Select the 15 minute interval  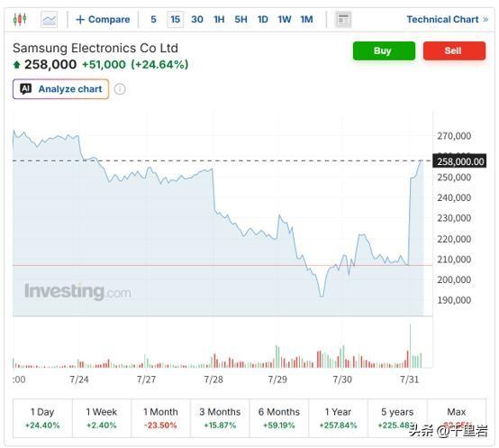pos(175,20)
